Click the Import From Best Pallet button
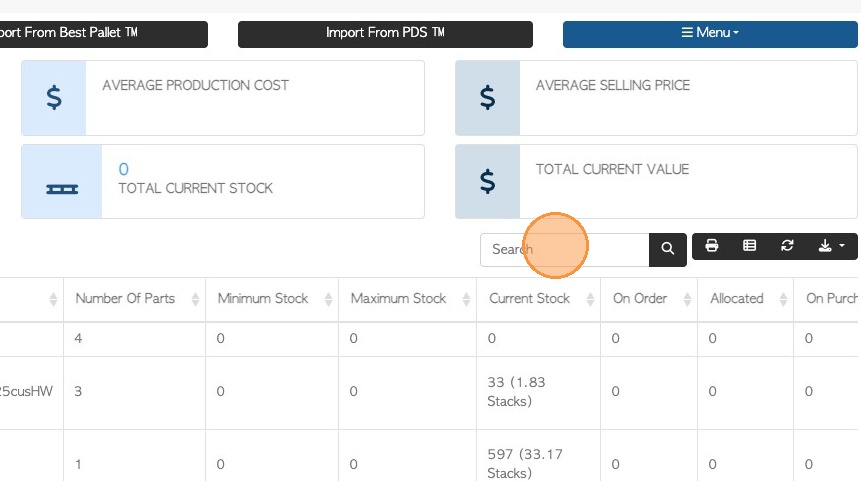Screen dimensions: 861x481 100,33
